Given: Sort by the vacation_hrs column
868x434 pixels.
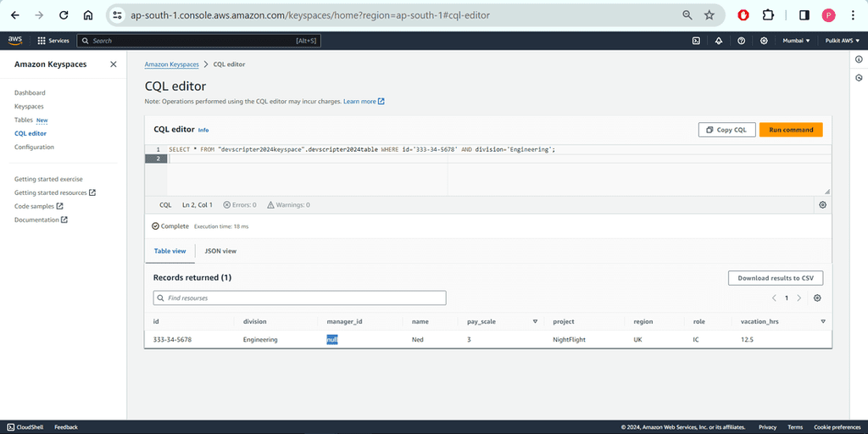Looking at the screenshot, I should tap(823, 321).
